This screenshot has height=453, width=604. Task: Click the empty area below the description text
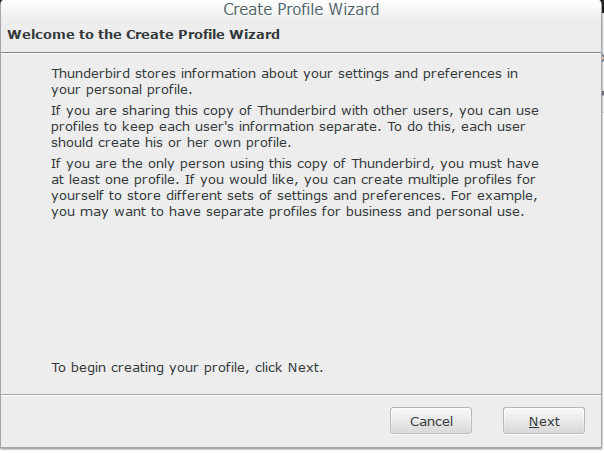pyautogui.click(x=300, y=290)
